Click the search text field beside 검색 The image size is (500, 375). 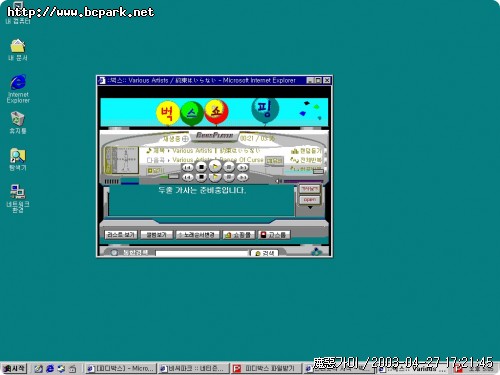click(202, 254)
